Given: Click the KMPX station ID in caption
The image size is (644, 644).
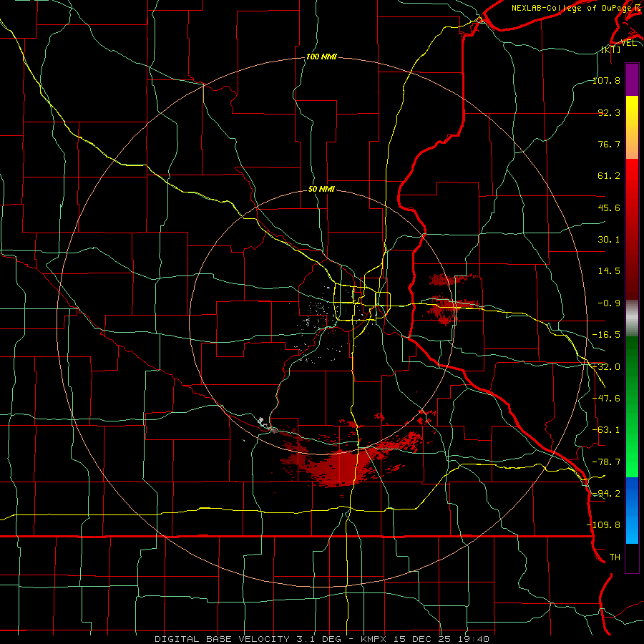Looking at the screenshot, I should pos(374,639).
